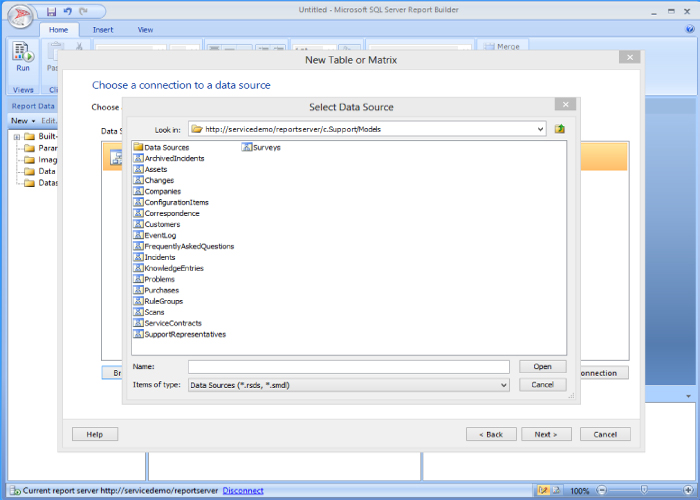Select the ConfigurationItems model icon
This screenshot has width=700, height=500.
(x=139, y=202)
